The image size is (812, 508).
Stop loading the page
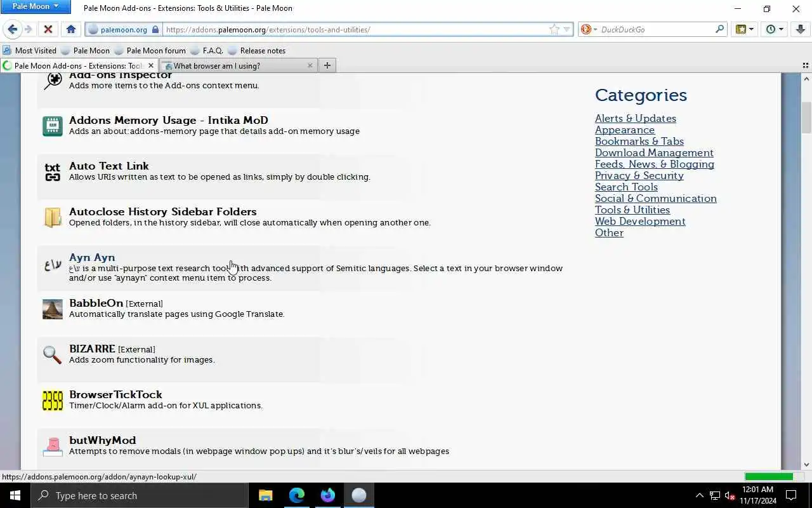click(x=48, y=29)
